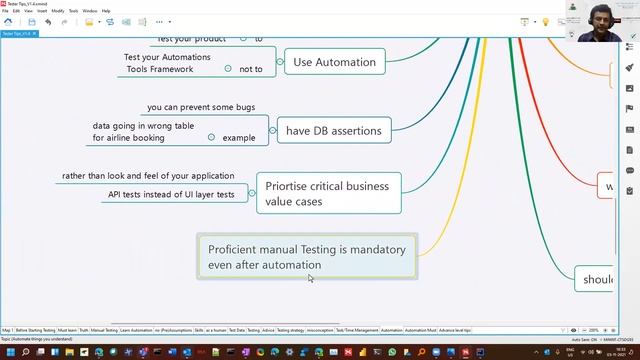
Task: Click the light bulb brainstorming icon
Action: coord(546,22)
